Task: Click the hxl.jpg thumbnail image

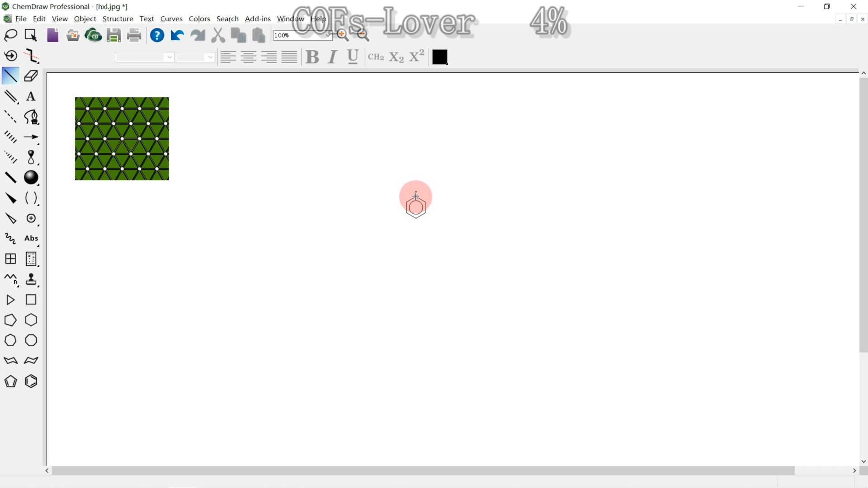Action: pos(122,138)
